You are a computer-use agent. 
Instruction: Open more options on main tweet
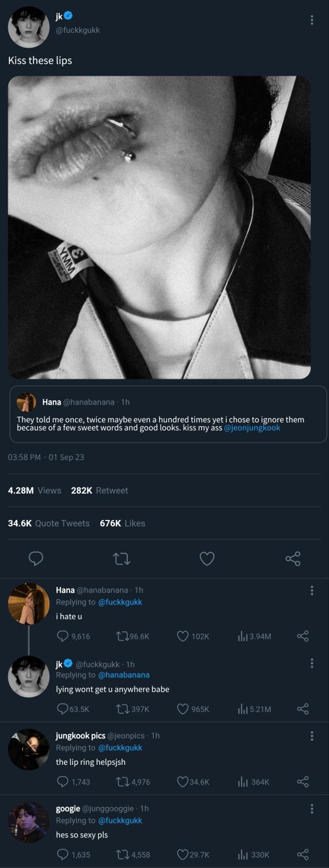tap(312, 20)
